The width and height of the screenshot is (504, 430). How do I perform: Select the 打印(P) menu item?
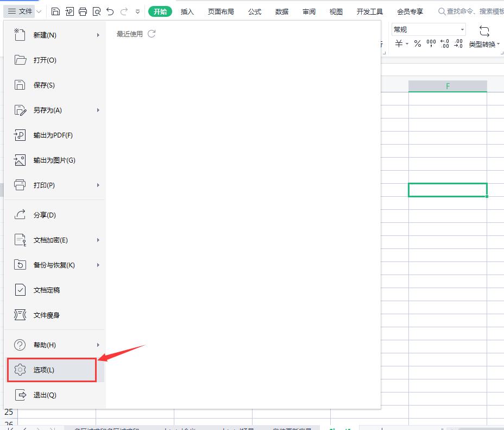(x=54, y=185)
